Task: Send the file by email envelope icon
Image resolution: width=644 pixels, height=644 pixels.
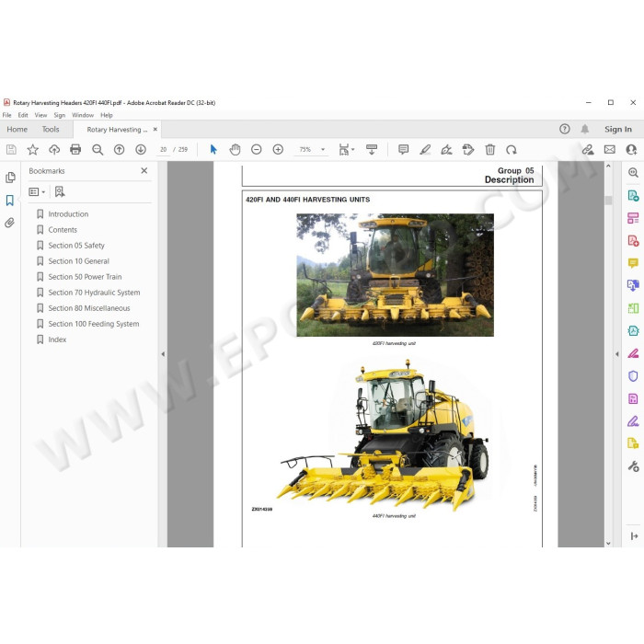Action: 609,149
